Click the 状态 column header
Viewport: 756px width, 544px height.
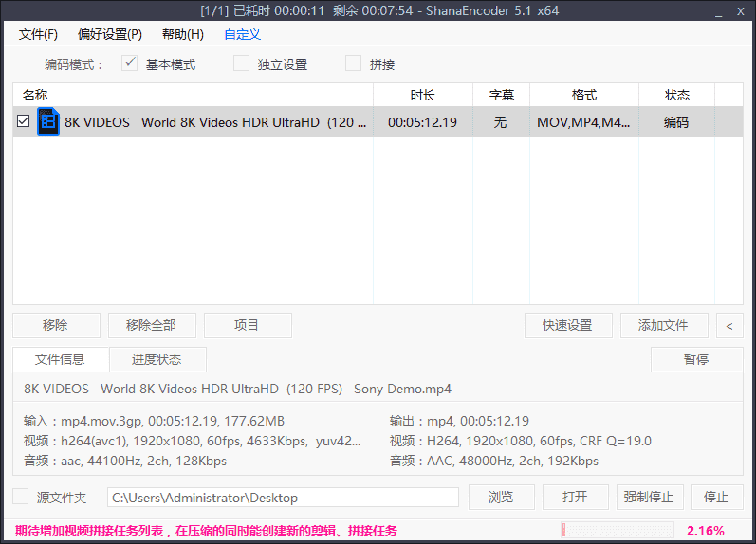click(677, 95)
